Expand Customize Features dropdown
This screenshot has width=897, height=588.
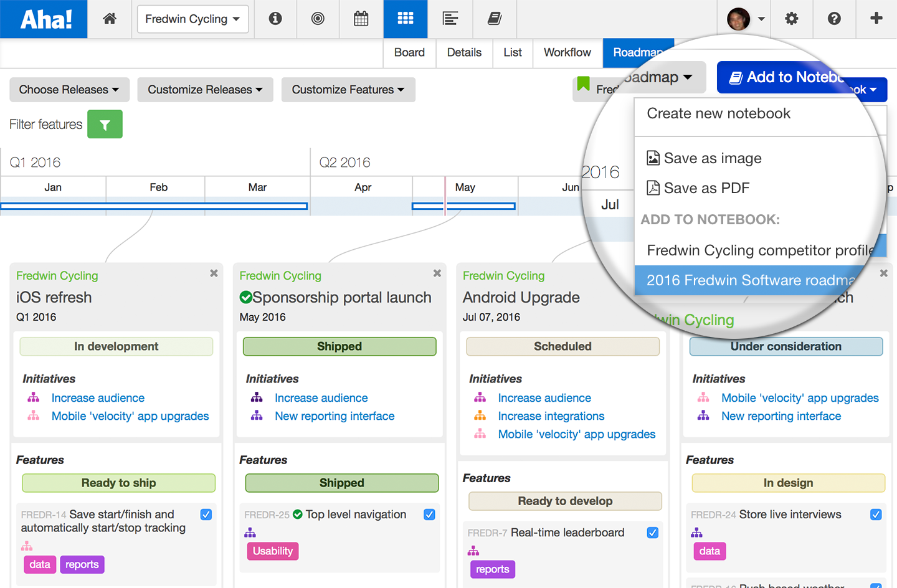tap(348, 90)
